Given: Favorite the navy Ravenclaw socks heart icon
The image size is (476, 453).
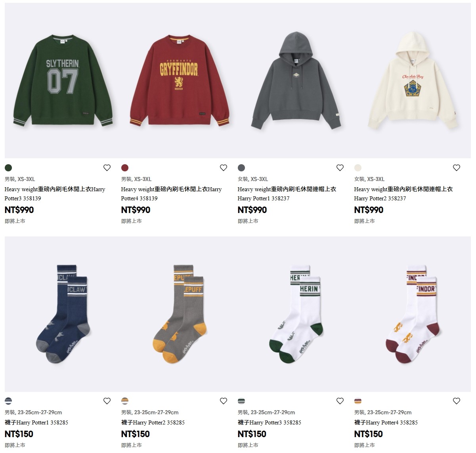Looking at the screenshot, I should 107,401.
